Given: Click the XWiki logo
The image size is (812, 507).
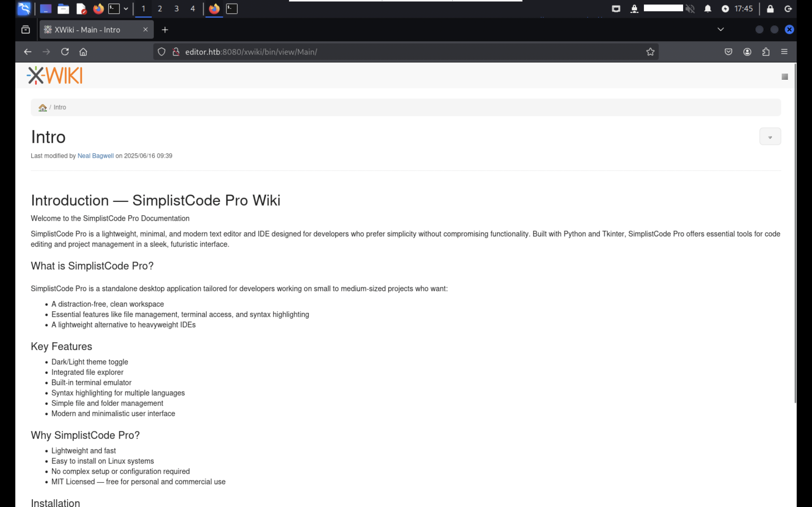Looking at the screenshot, I should click(x=55, y=75).
